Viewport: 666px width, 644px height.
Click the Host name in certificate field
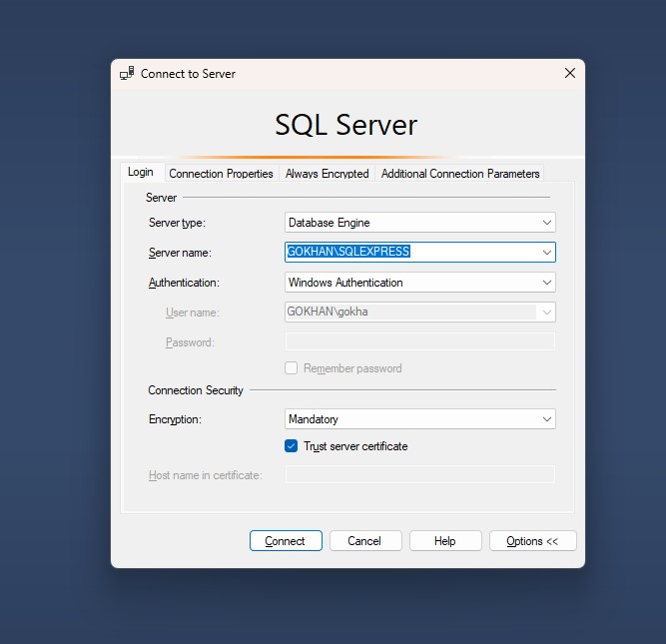(419, 475)
